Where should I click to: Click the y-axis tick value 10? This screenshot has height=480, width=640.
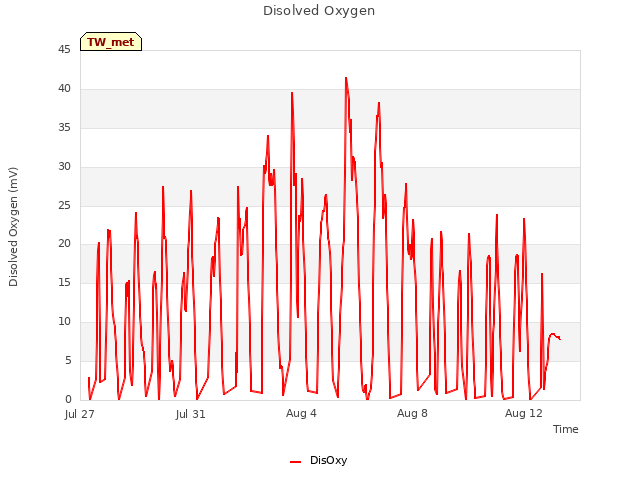pyautogui.click(x=64, y=322)
